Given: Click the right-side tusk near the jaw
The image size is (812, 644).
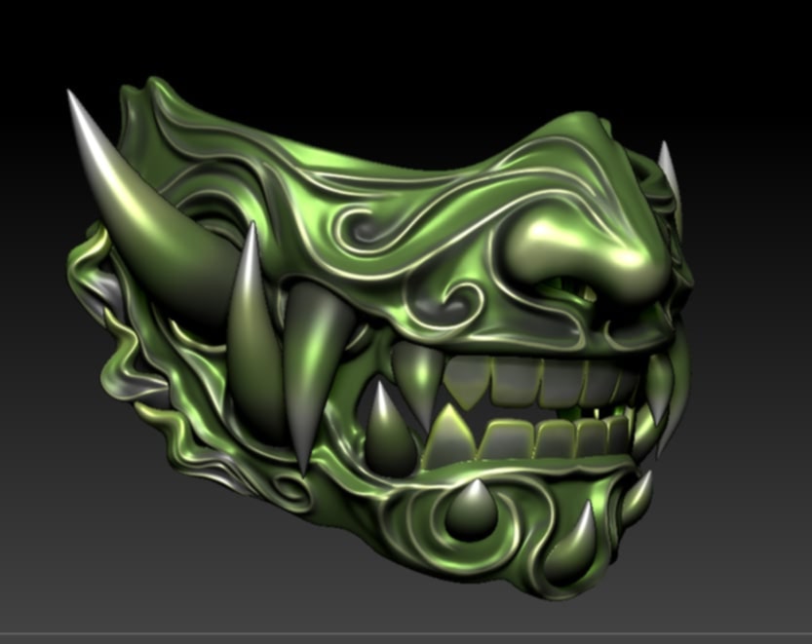Looking at the screenshot, I should 663,390.
